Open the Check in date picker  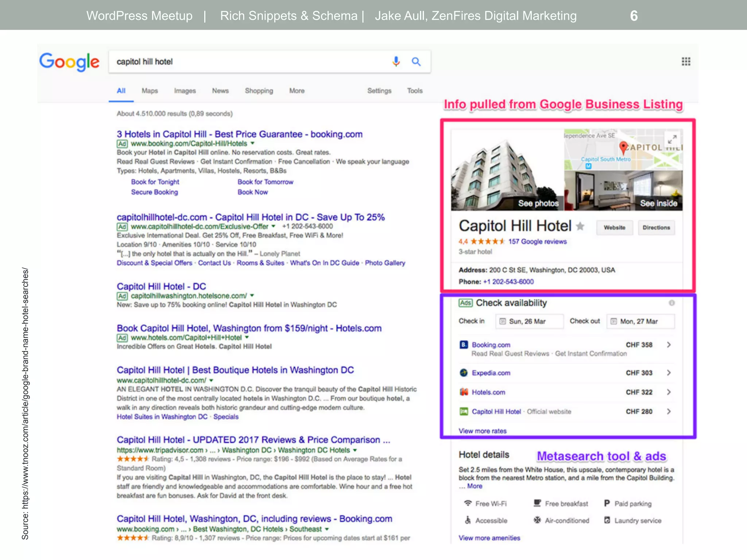tap(529, 321)
